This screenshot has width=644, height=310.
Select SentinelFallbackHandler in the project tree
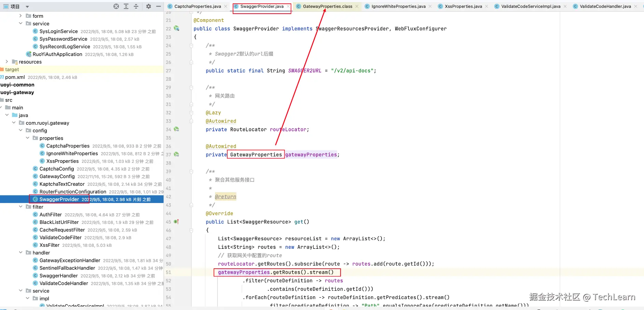[x=67, y=268]
